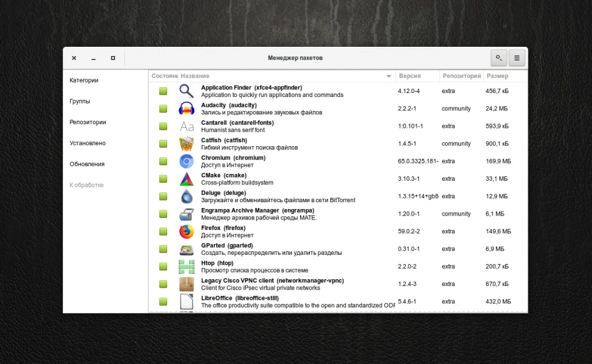Click size 456,7 кБ of Application Finder

(x=497, y=91)
